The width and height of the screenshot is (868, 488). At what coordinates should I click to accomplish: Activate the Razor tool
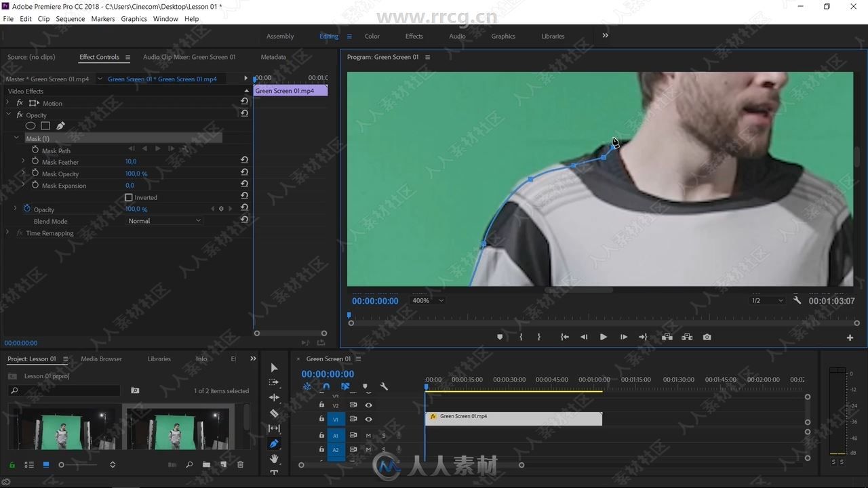(274, 413)
